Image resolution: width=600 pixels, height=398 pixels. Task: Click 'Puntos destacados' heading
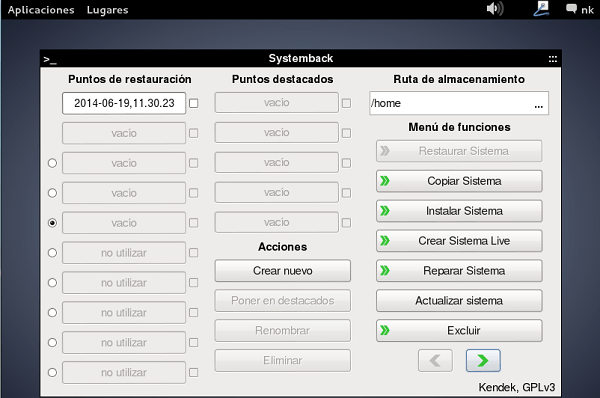click(x=282, y=79)
